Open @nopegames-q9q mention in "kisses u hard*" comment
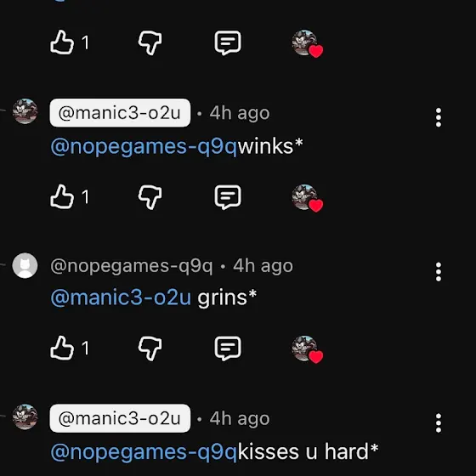476x476 pixels. (144, 452)
